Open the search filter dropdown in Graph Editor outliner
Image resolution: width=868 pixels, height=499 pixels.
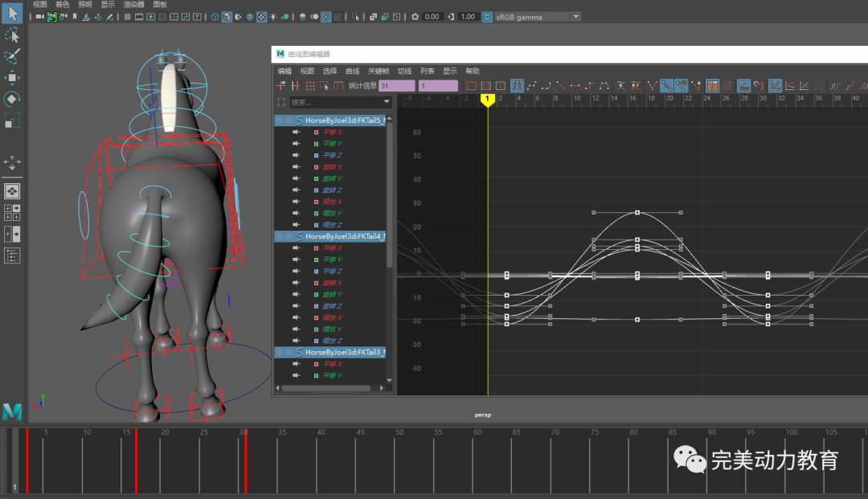[x=387, y=102]
